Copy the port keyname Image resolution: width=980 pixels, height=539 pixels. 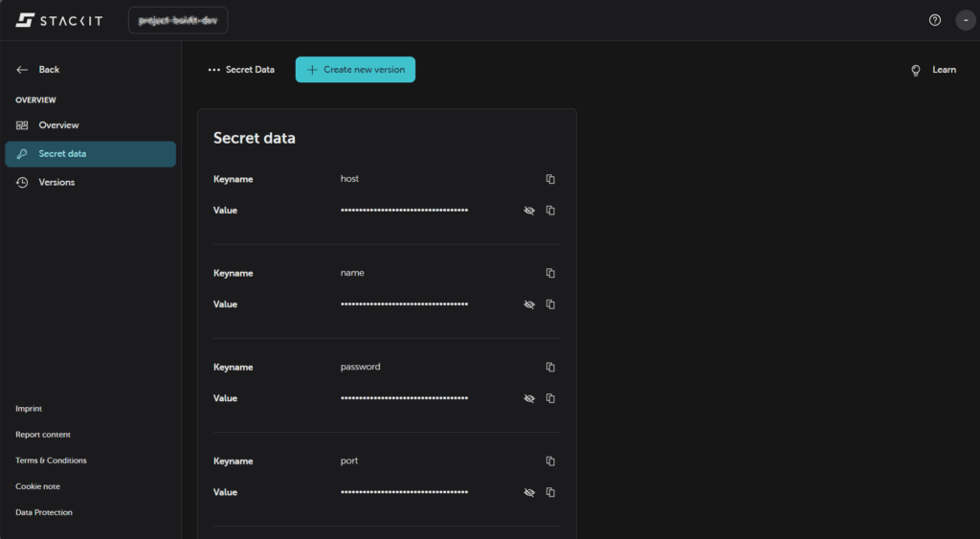coord(550,460)
